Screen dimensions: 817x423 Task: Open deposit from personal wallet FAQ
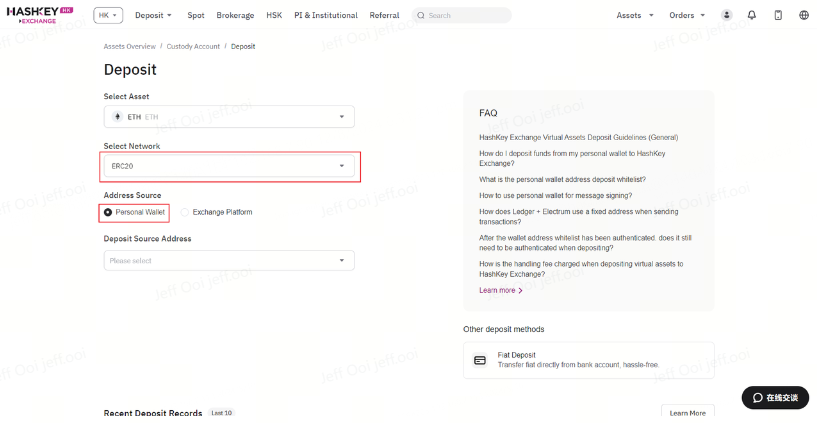(x=572, y=158)
